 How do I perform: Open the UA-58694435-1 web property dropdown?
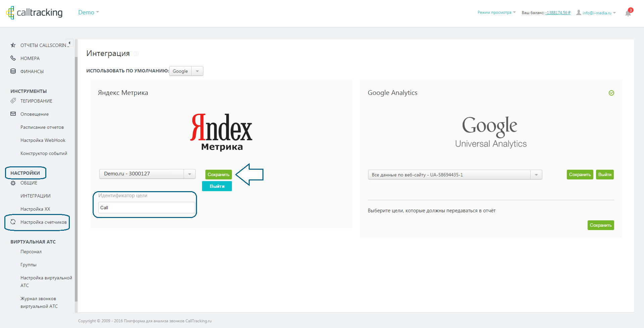(x=455, y=175)
